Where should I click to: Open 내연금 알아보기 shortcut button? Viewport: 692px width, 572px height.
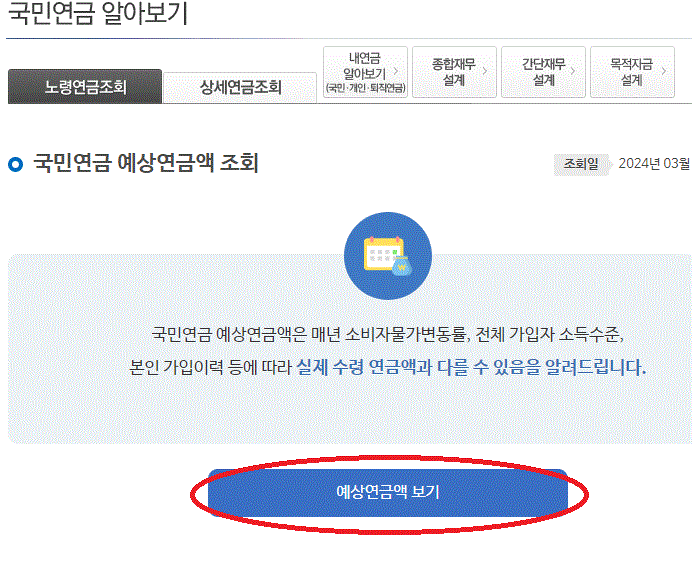click(x=365, y=72)
